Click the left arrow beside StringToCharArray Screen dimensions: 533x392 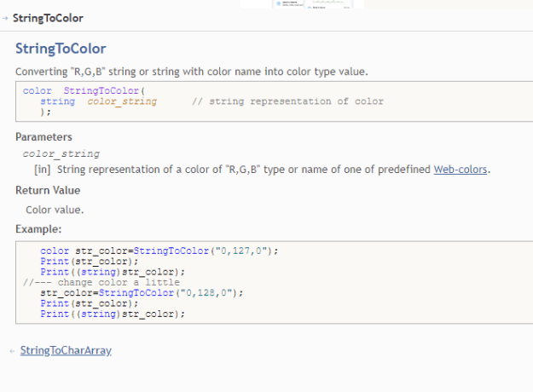[12, 351]
